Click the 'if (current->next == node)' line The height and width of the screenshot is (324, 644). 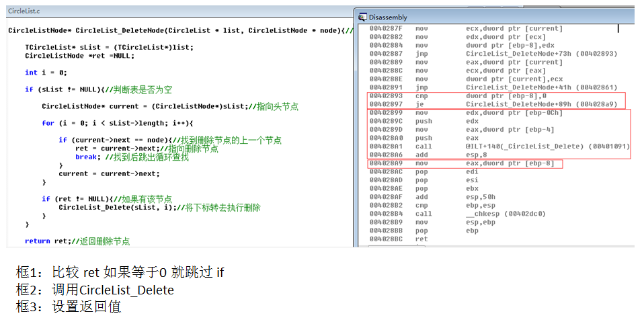(170, 140)
